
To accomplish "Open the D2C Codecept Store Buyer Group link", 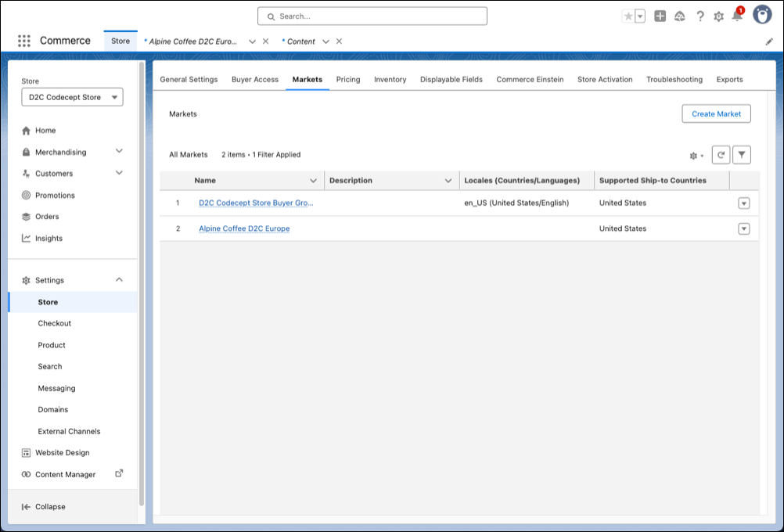I will (256, 203).
